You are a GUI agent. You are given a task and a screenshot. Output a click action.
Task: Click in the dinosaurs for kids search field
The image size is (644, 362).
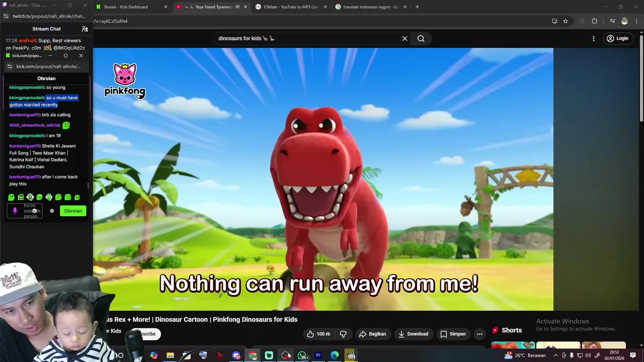(x=307, y=38)
